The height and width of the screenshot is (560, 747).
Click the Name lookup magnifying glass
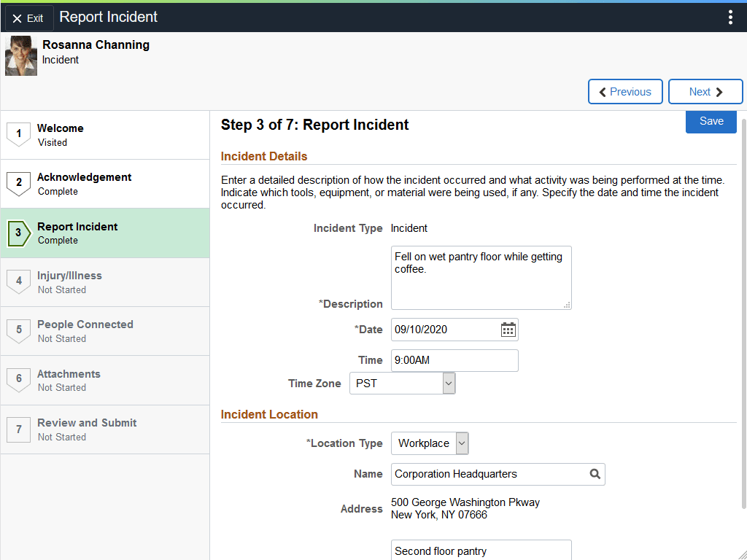click(596, 474)
